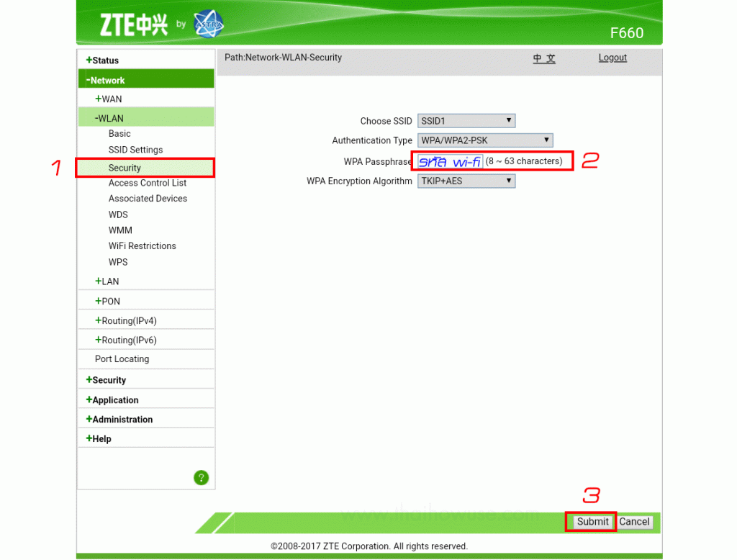737x560 pixels.
Task: Open WiFi Restrictions page
Action: (x=142, y=246)
